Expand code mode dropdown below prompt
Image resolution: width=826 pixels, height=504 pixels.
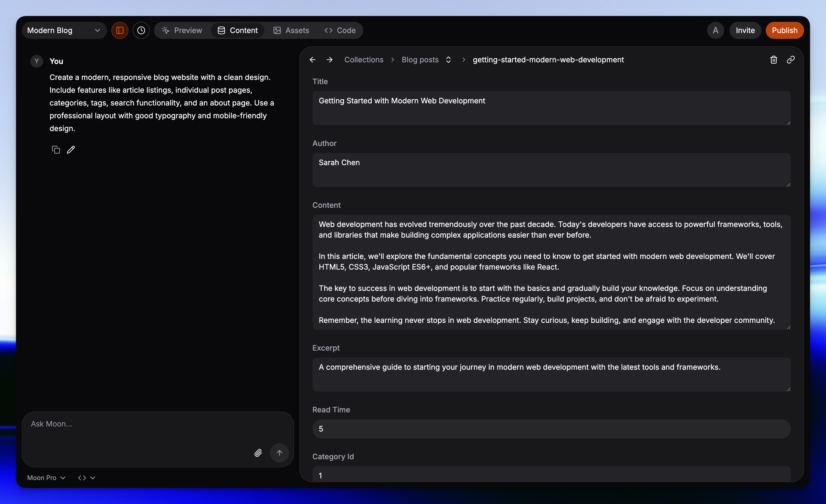click(87, 478)
